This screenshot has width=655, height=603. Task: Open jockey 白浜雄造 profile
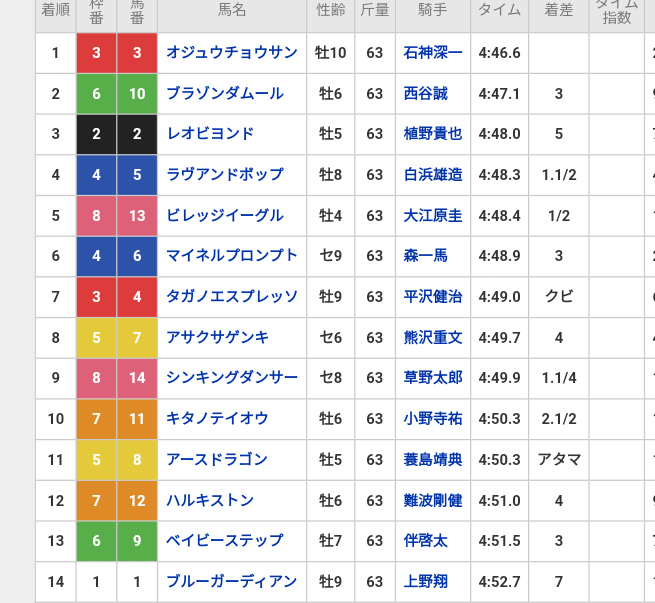coord(433,175)
